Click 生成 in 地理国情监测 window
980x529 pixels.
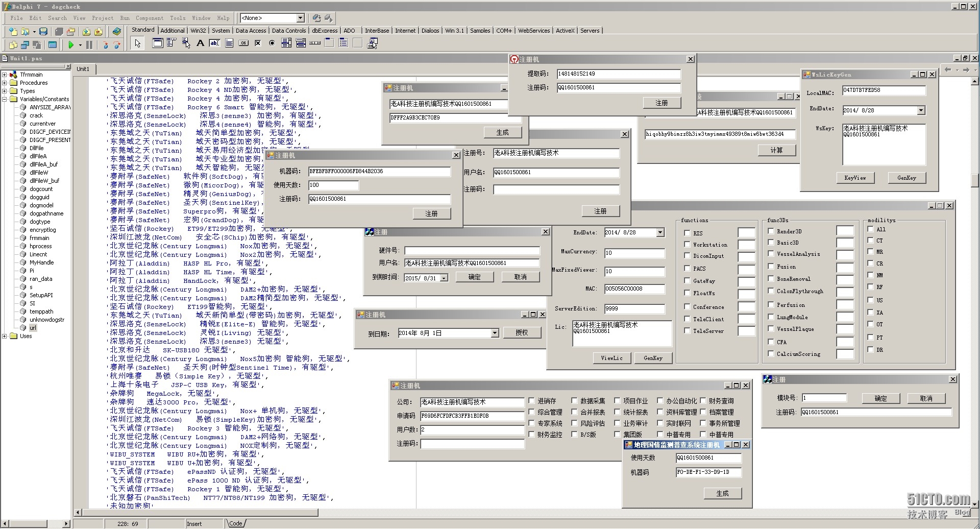click(722, 493)
